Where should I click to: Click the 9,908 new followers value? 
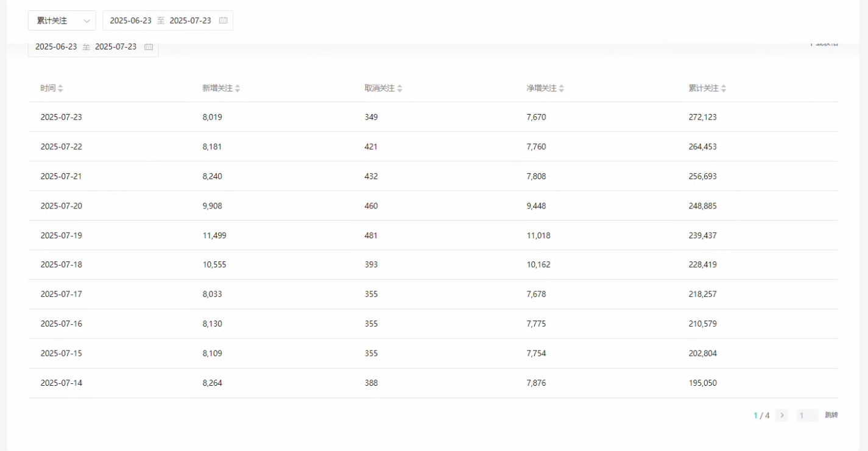(x=212, y=206)
